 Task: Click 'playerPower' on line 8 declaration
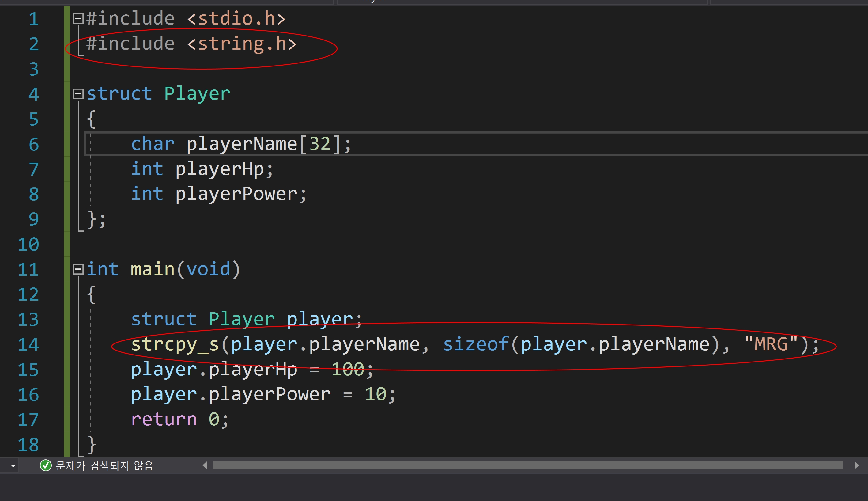[x=236, y=194]
